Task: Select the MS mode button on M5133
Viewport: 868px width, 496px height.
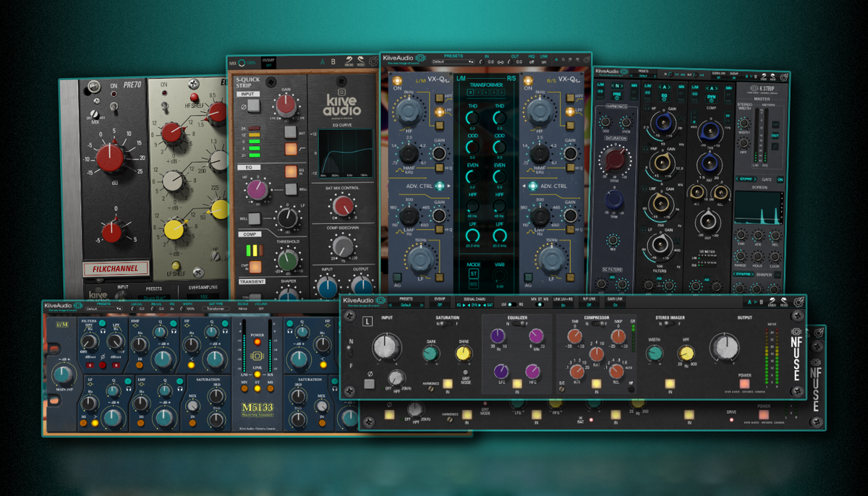Action: pyautogui.click(x=271, y=388)
